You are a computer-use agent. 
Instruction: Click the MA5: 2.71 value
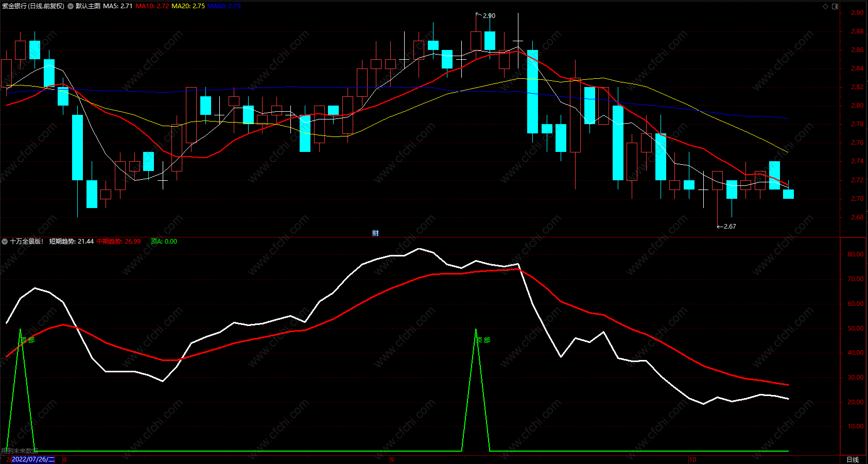pos(118,6)
